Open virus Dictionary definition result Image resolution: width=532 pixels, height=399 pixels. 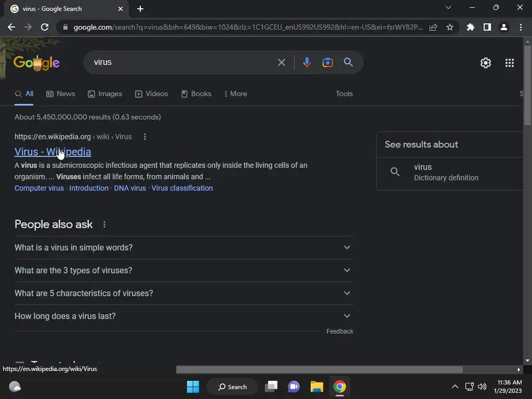(x=450, y=172)
